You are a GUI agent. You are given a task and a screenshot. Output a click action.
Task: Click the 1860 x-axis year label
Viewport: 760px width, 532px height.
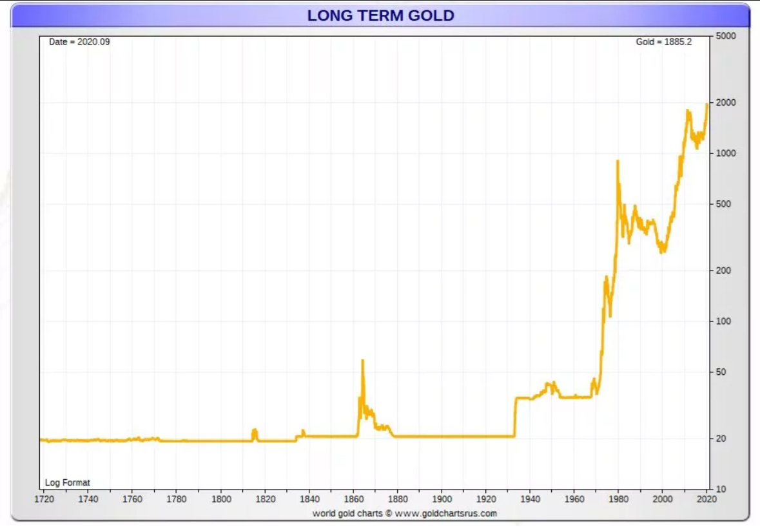[353, 499]
